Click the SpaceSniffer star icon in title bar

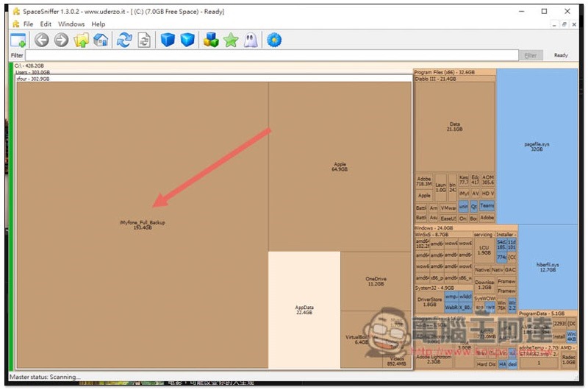pyautogui.click(x=16, y=11)
